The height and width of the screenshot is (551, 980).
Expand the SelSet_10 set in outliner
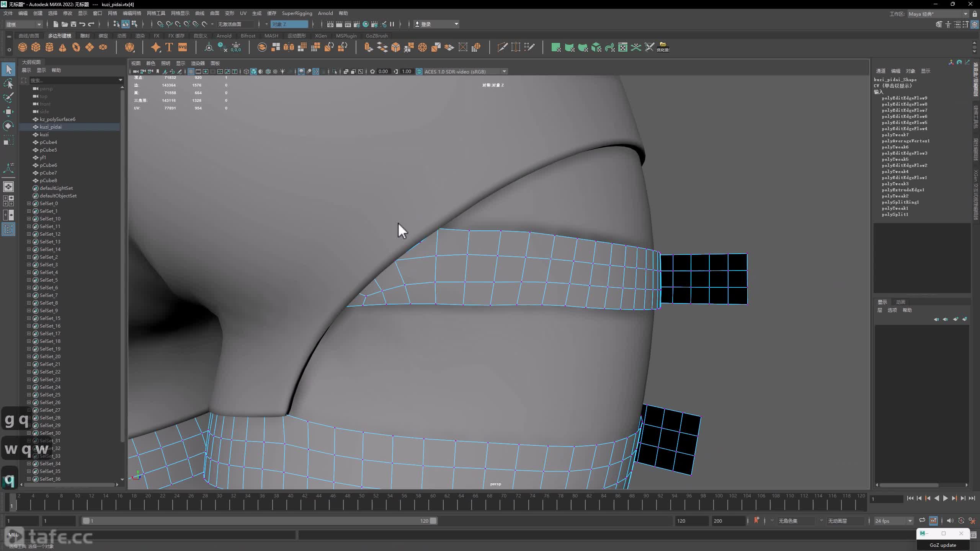[29, 218]
